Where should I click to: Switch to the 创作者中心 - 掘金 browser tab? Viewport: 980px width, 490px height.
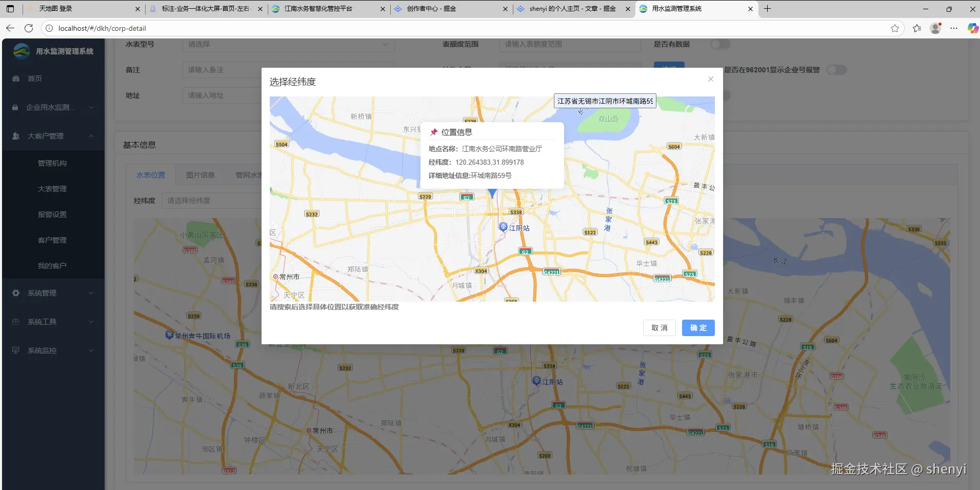point(450,9)
